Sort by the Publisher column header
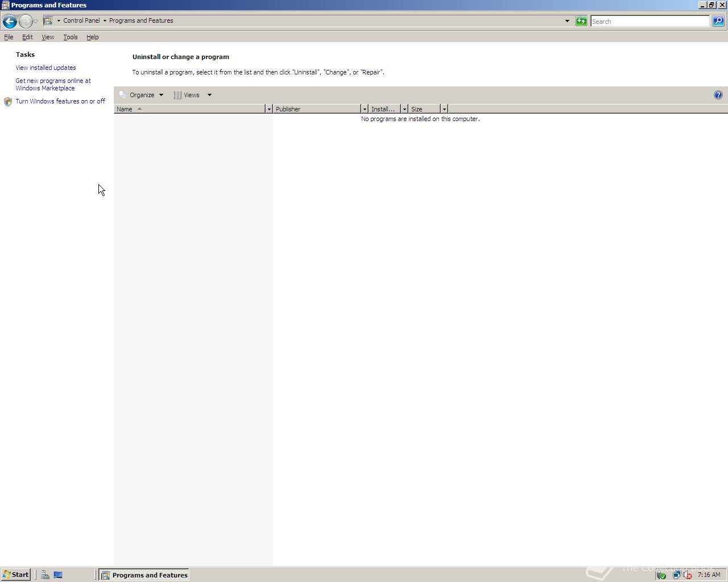The width and height of the screenshot is (728, 582). point(317,109)
